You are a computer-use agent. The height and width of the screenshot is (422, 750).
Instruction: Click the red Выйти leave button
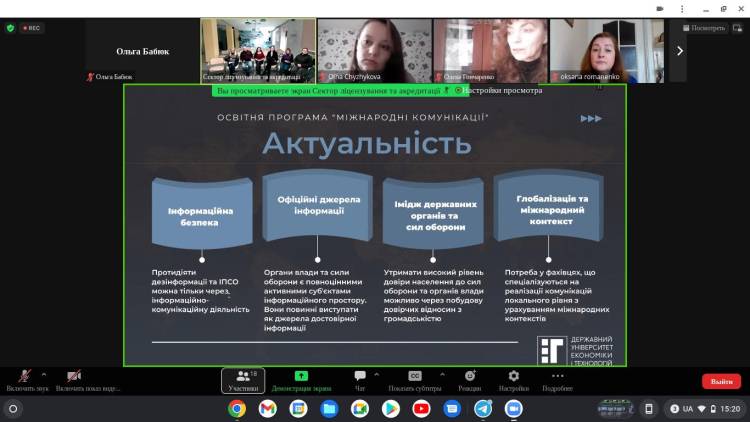click(x=720, y=381)
